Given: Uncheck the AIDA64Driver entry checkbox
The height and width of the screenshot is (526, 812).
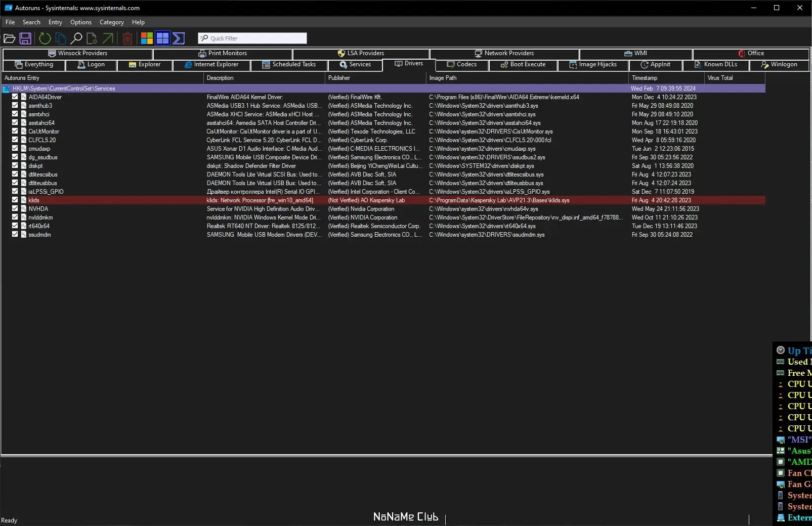Looking at the screenshot, I should pyautogui.click(x=15, y=97).
